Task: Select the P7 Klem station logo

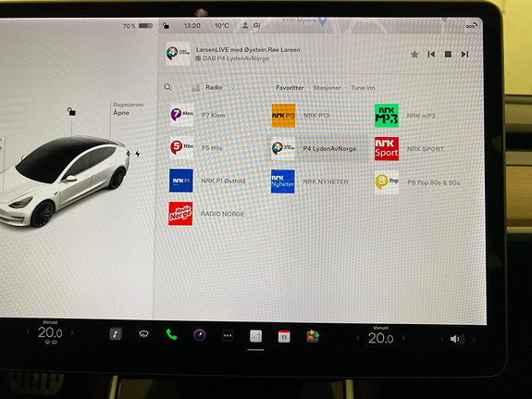Action: tap(181, 115)
